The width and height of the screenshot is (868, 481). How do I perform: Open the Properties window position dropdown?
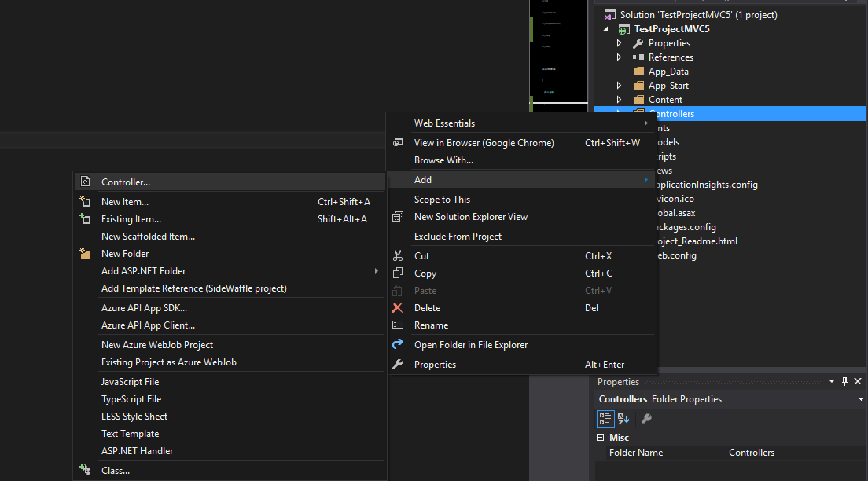coord(832,381)
